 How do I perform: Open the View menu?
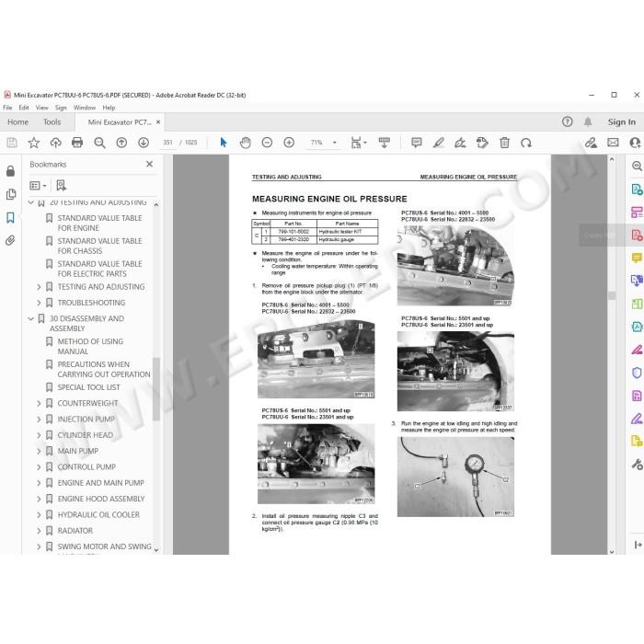tap(42, 108)
